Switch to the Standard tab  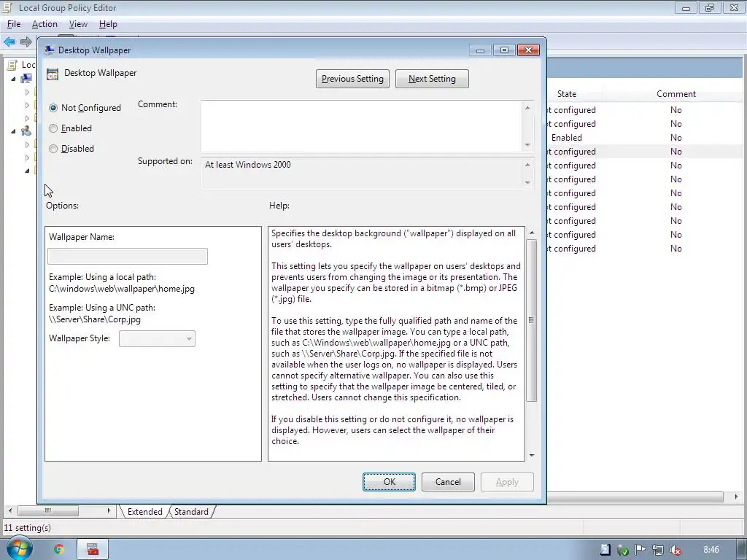coord(191,512)
